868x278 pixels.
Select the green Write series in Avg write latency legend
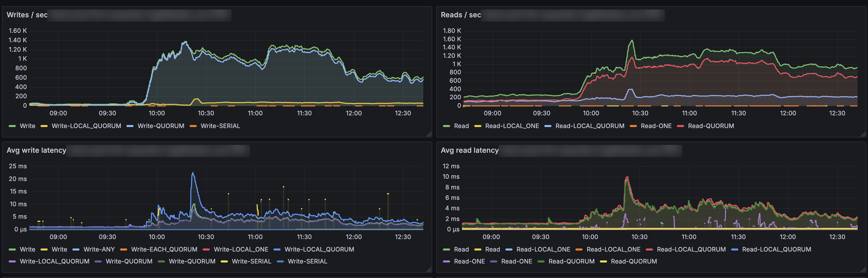tap(27, 249)
